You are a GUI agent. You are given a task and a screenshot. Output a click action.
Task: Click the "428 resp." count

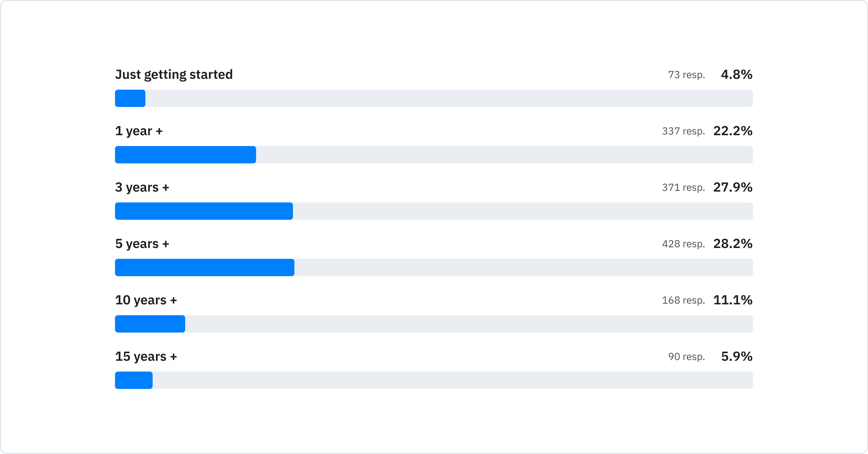pos(683,244)
